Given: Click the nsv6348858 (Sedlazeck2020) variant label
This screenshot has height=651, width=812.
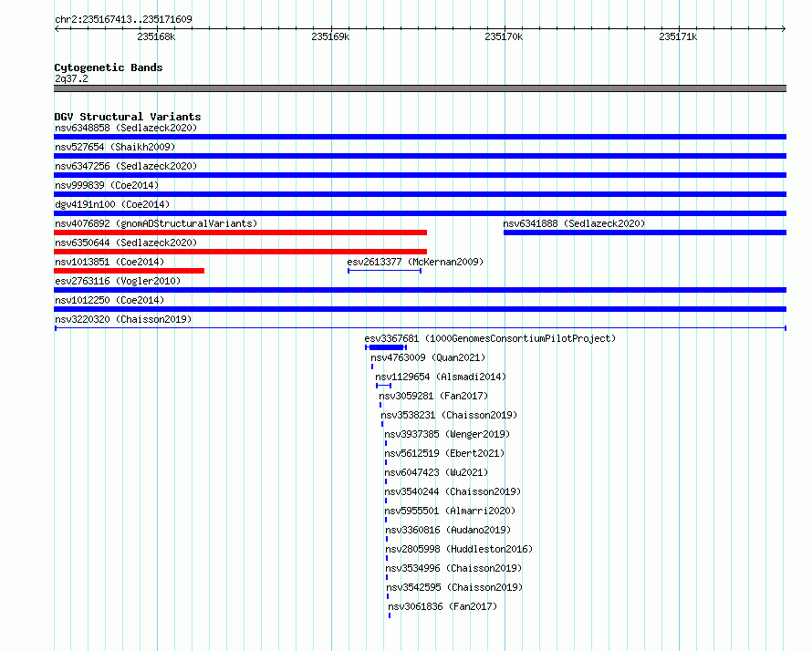Looking at the screenshot, I should pyautogui.click(x=126, y=128).
